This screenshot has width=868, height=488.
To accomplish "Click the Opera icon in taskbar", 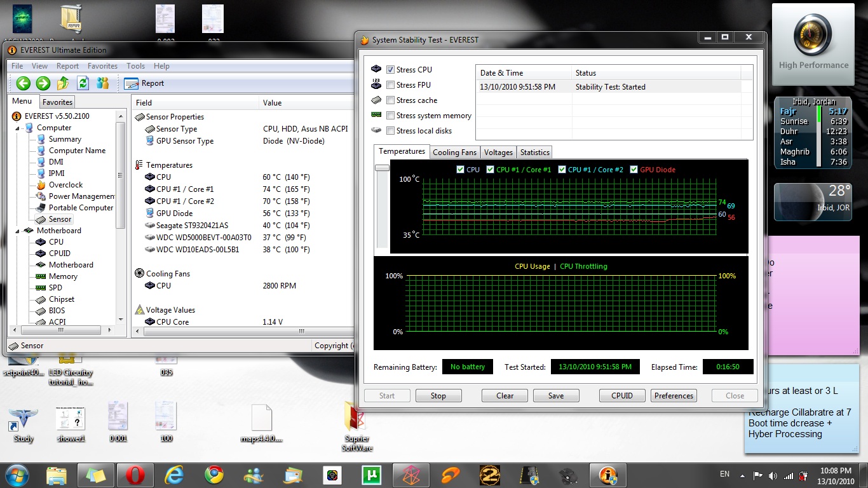I will point(135,475).
